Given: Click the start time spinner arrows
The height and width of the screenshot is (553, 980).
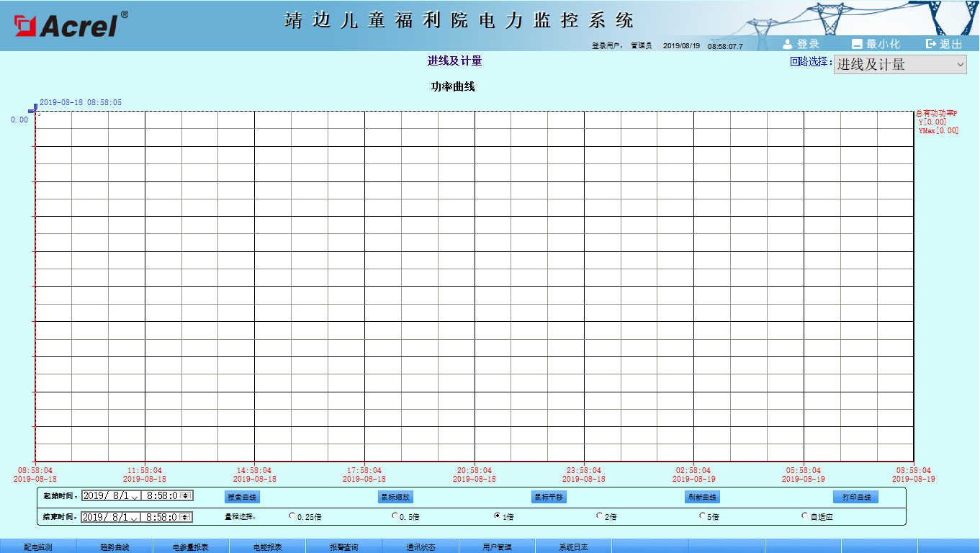Looking at the screenshot, I should tap(186, 495).
